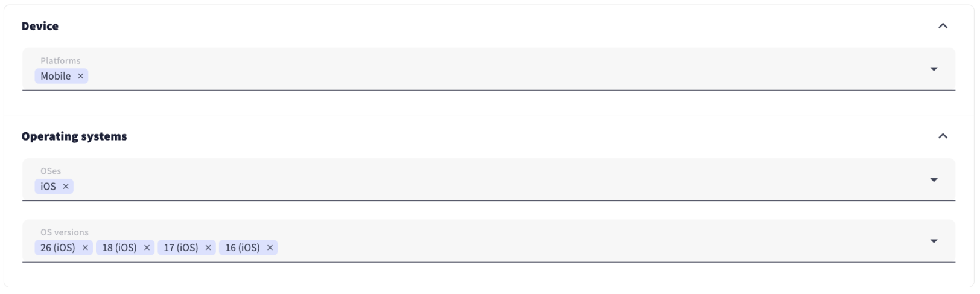Open the Platforms dropdown arrow
The image size is (980, 294).
coord(934,69)
